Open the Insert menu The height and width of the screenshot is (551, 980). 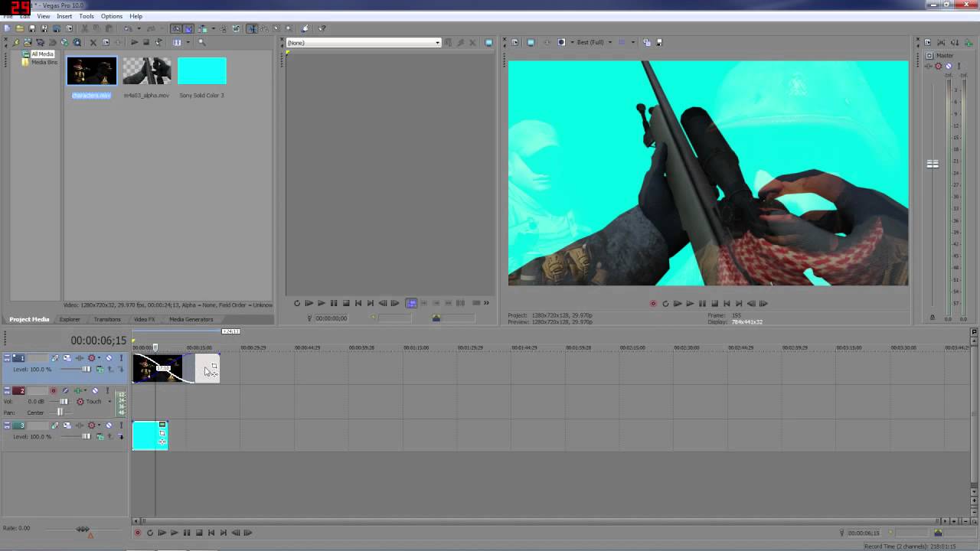64,16
